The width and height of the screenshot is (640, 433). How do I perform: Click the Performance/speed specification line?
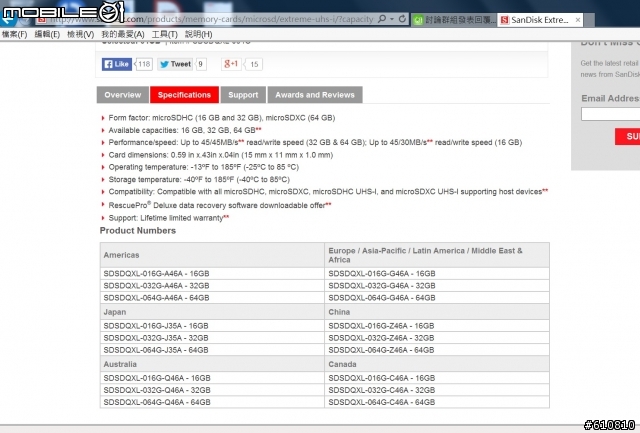[x=315, y=142]
